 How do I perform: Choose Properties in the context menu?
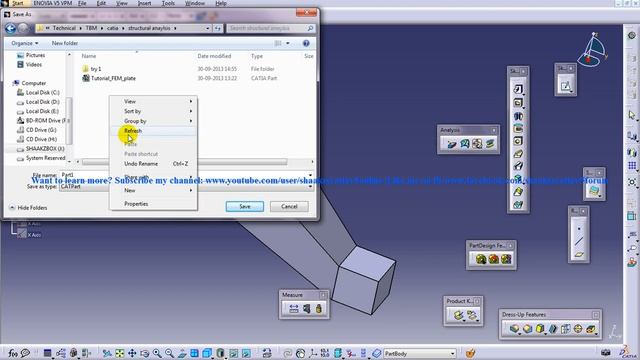pos(153,204)
